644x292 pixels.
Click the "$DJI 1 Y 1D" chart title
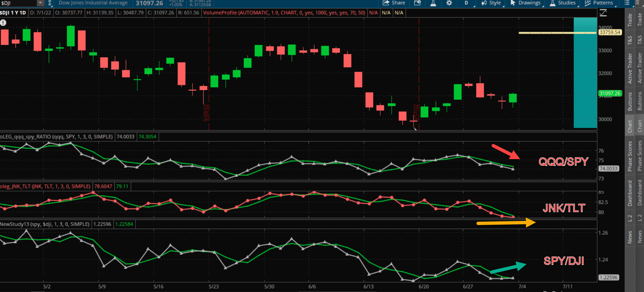click(13, 13)
